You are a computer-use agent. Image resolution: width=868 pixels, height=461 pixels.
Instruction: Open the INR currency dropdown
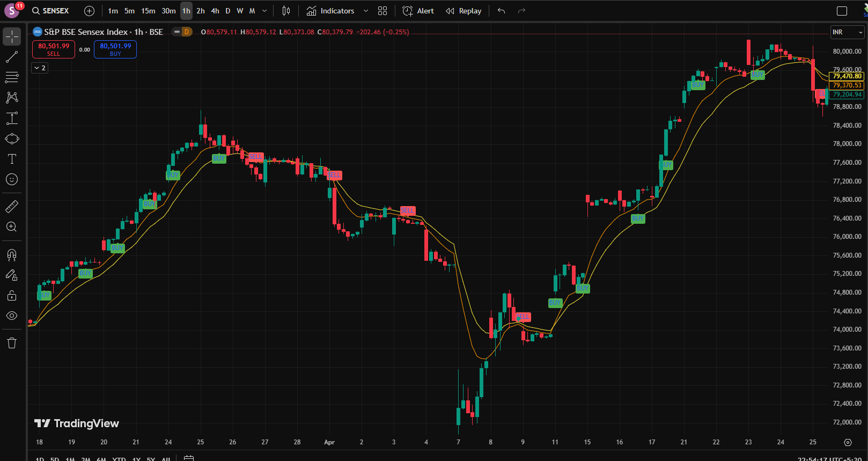coord(848,32)
